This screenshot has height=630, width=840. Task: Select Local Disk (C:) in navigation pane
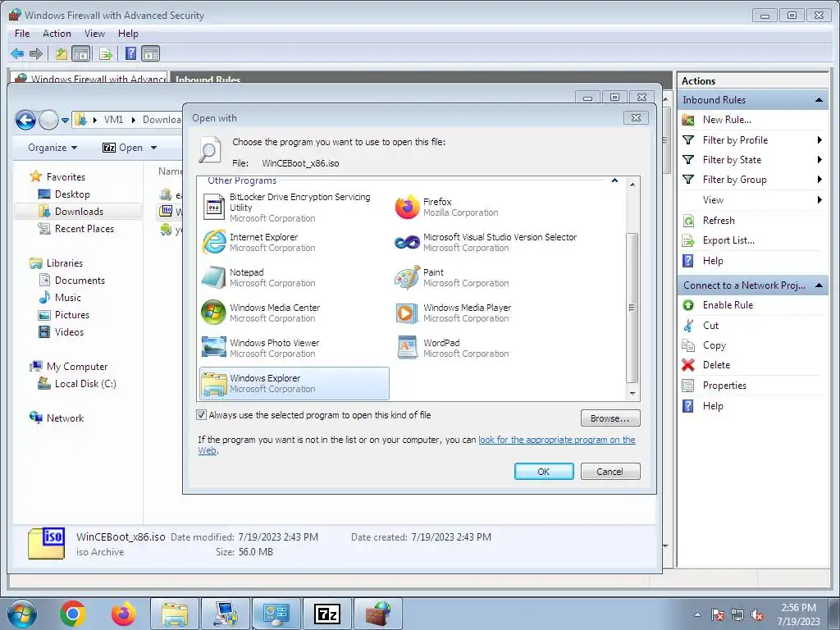pos(85,384)
